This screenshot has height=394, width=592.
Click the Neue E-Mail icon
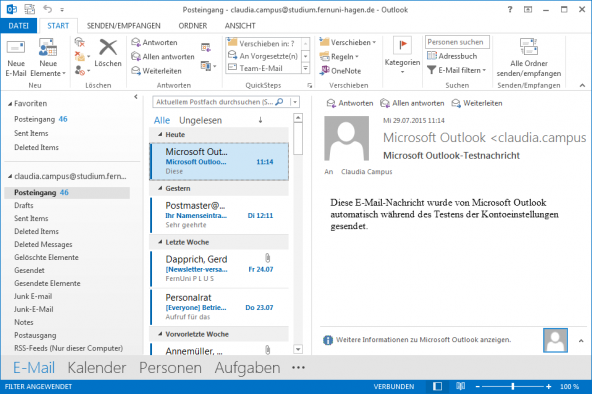point(16,48)
